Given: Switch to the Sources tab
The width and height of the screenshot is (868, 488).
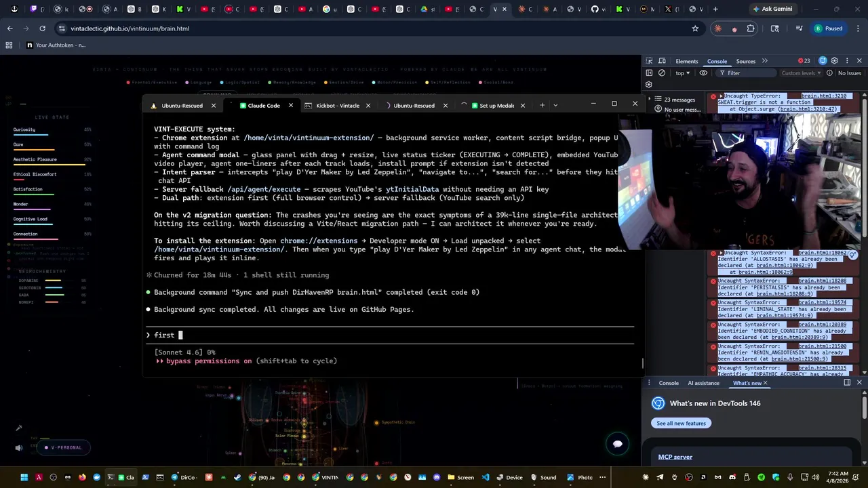Looking at the screenshot, I should [746, 61].
